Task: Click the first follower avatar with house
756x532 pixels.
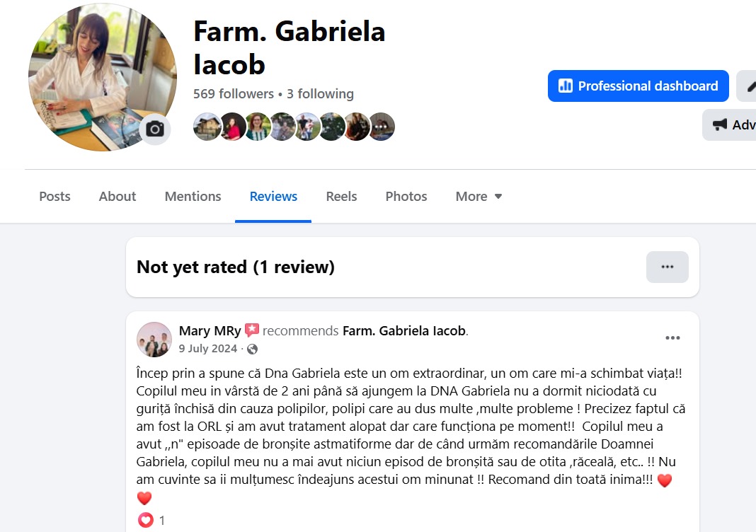Action: tap(207, 127)
